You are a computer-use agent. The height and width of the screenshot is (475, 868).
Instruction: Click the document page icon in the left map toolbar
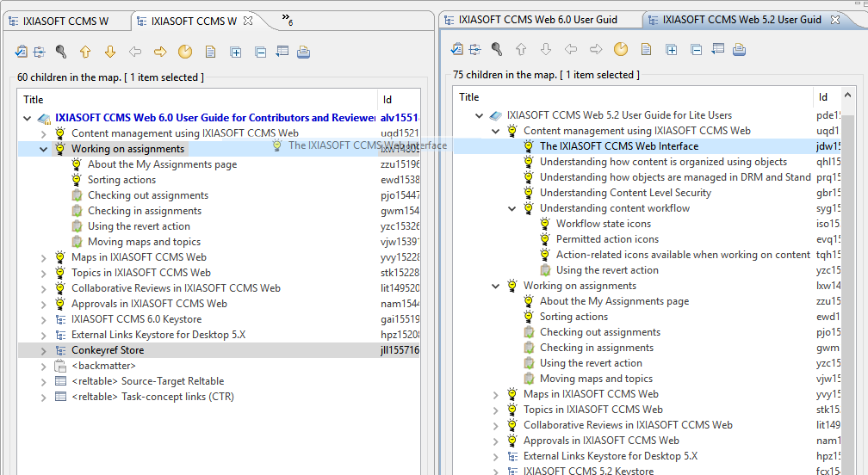click(210, 52)
